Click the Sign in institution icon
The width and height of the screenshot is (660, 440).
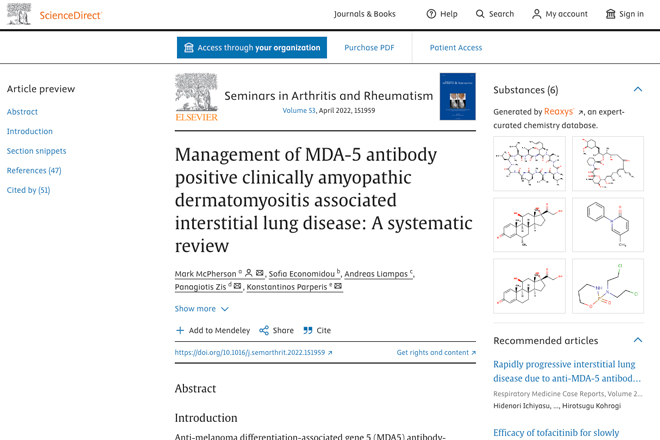coord(610,14)
